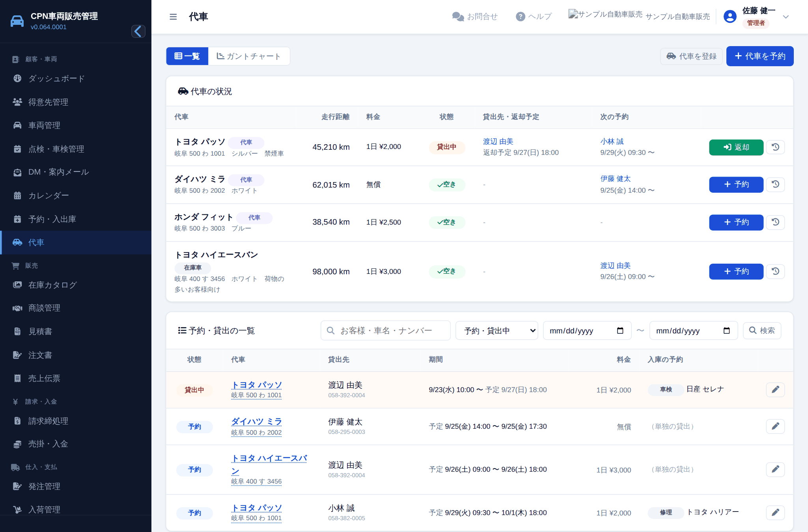Image resolution: width=808 pixels, height=532 pixels.
Task: Open history for トヨタ パッソ row
Action: point(775,147)
